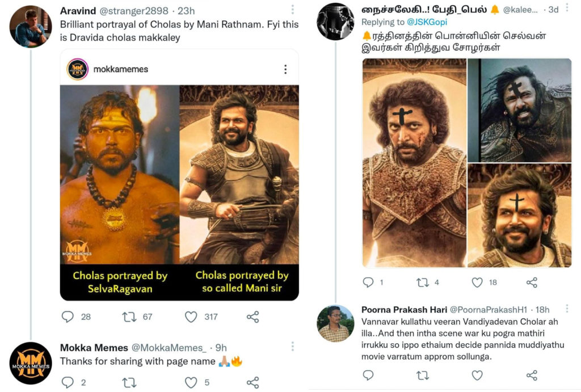Reply to the Tamil tweet about Christian Cholas
Screen dimensions: 581x392
[369, 282]
